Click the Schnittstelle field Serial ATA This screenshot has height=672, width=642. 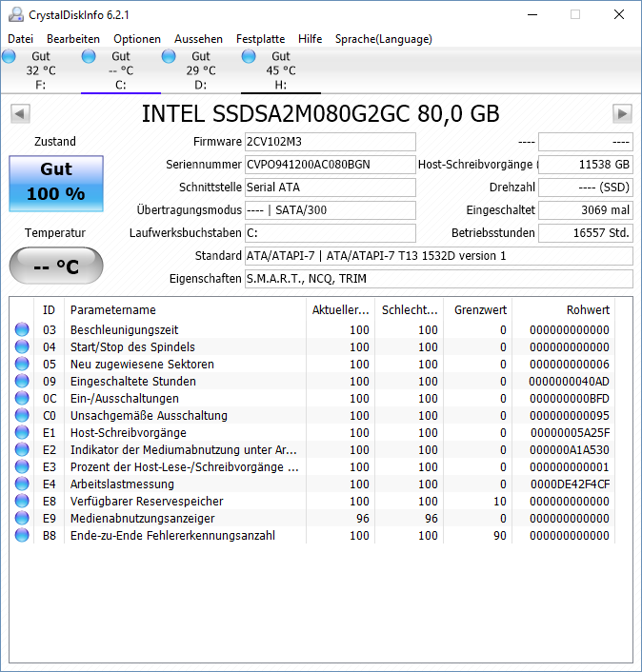tap(331, 188)
